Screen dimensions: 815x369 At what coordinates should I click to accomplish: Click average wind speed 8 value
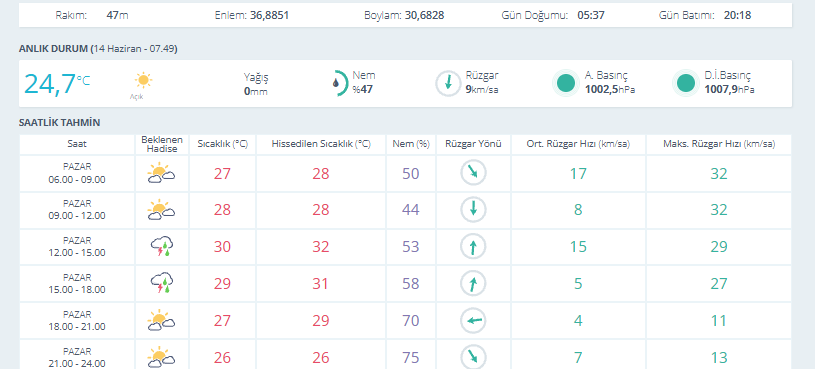coord(578,210)
